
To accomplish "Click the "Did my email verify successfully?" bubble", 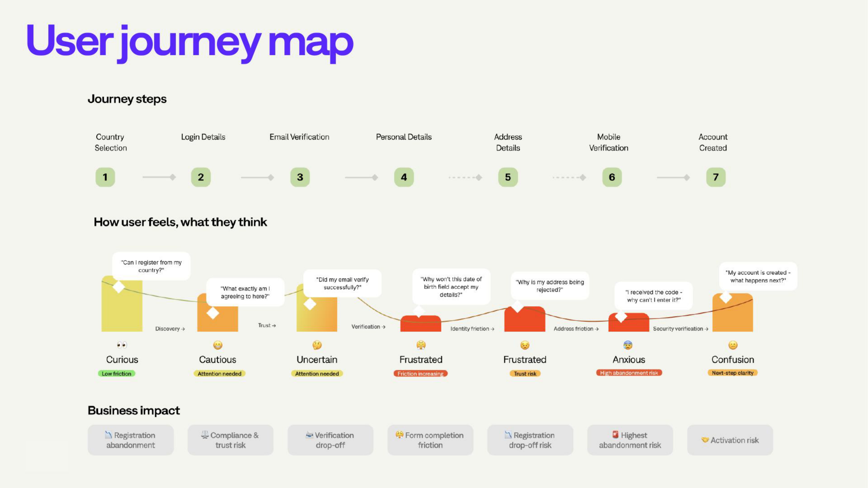I will tap(342, 283).
